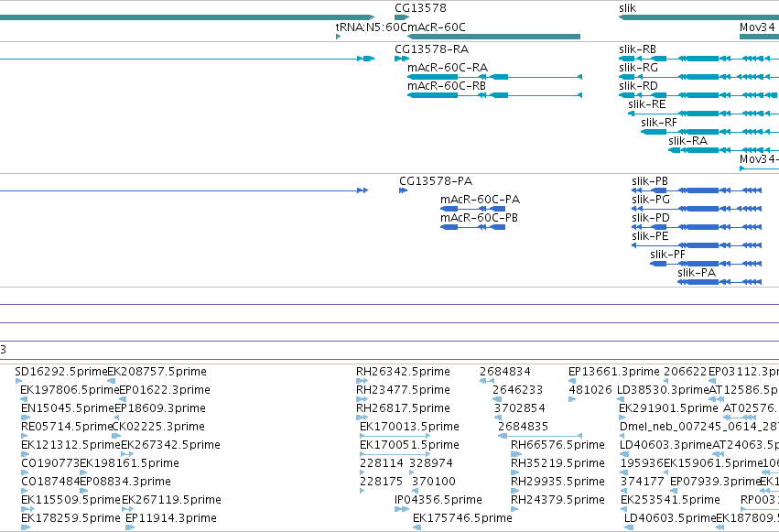Click the slik-RD transcript label
The height and width of the screenshot is (532, 779).
[638, 86]
